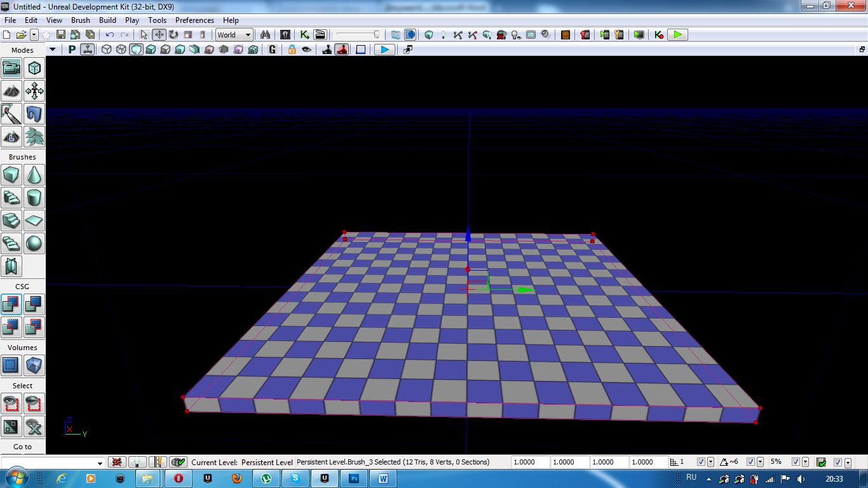Open Unreal Matinee clapperboard icon
Image resolution: width=868 pixels, height=488 pixels.
(320, 35)
